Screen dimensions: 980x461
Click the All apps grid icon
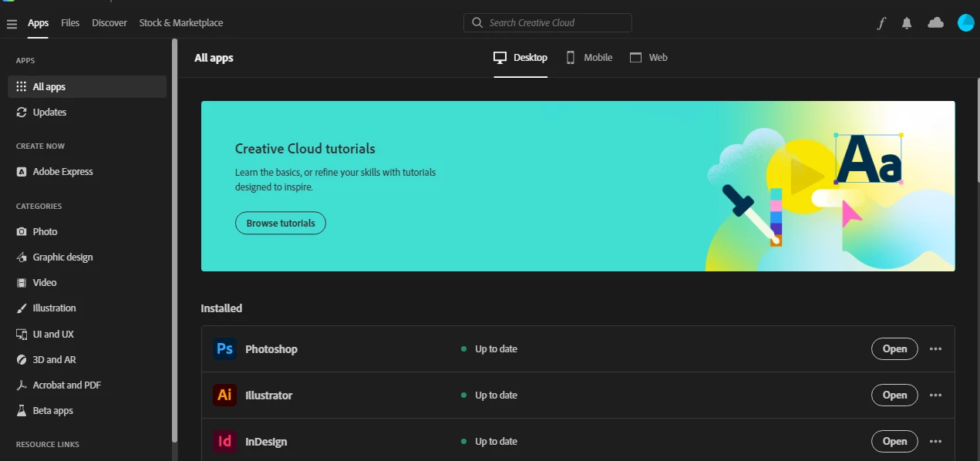pyautogui.click(x=22, y=87)
